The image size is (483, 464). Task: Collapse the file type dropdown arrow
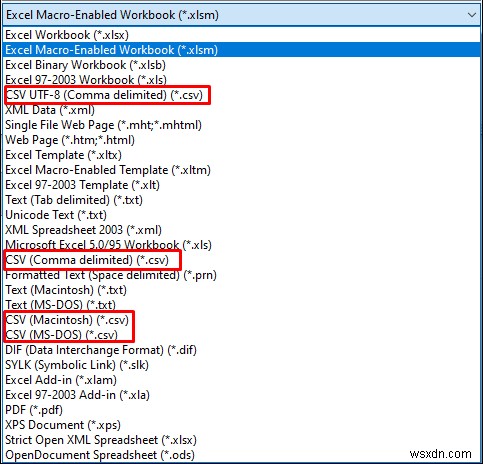coord(471,15)
